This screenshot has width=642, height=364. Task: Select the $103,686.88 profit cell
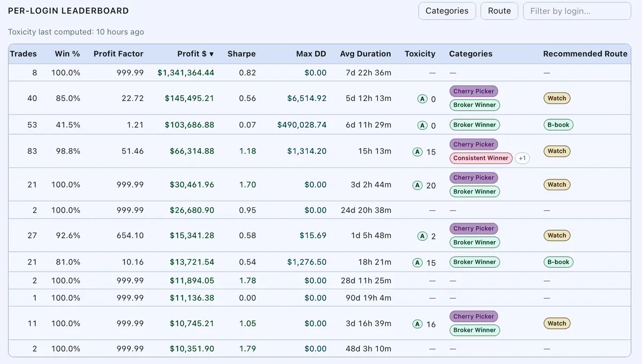point(189,125)
